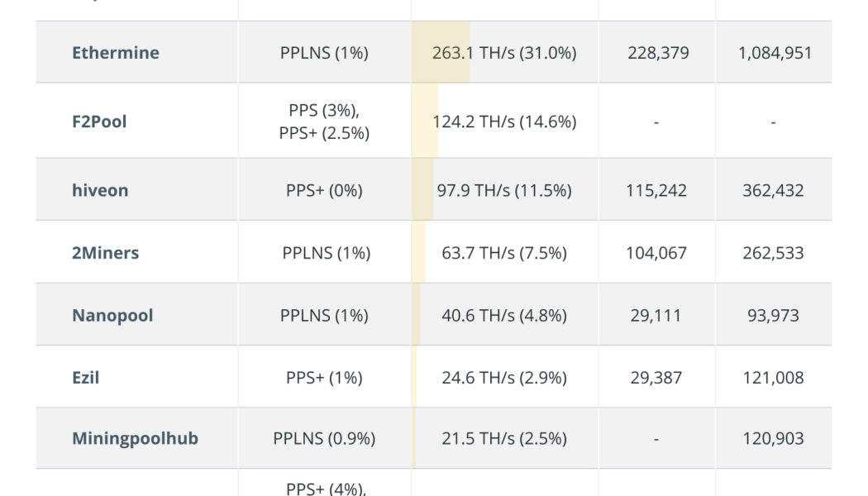The image size is (868, 496).
Task: Click Miningpoolhub's 120,903 workers count
Action: [773, 438]
